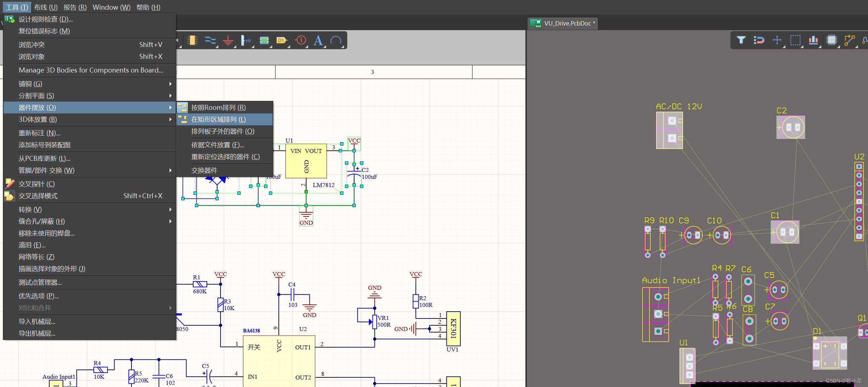Screen dimensions: 868x387
Task: Expand the 铺铜 (G) submenu
Action: [x=90, y=84]
